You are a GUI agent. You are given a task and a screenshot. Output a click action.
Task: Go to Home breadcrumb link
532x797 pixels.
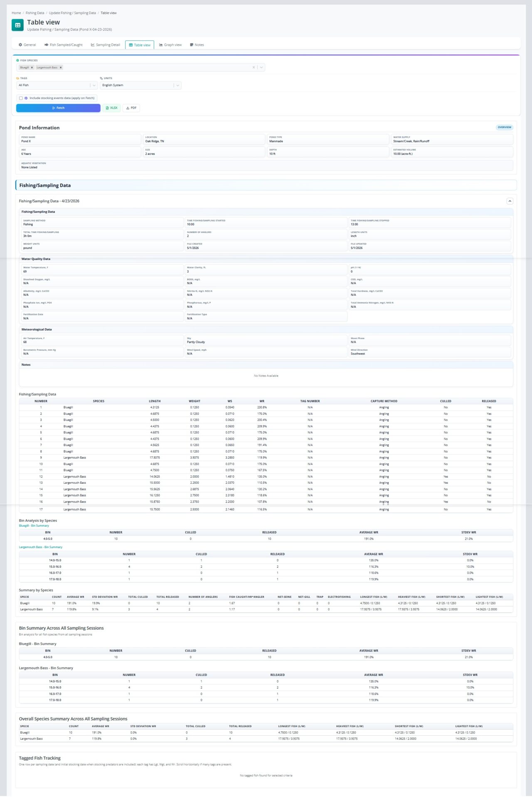click(x=16, y=13)
